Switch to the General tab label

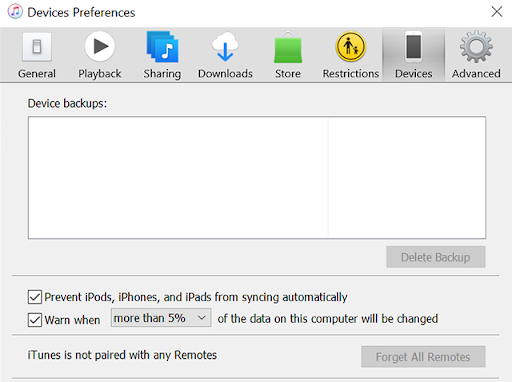tap(37, 73)
